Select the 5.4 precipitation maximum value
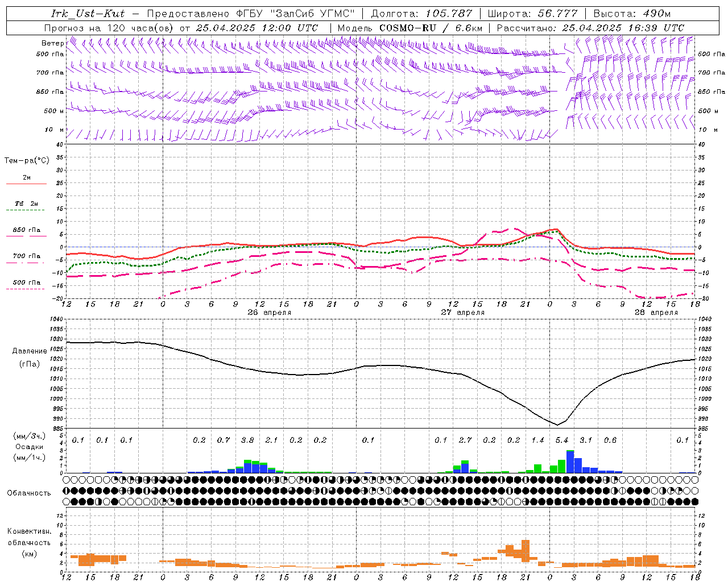Screen dimensions: 728x582 tap(562, 440)
